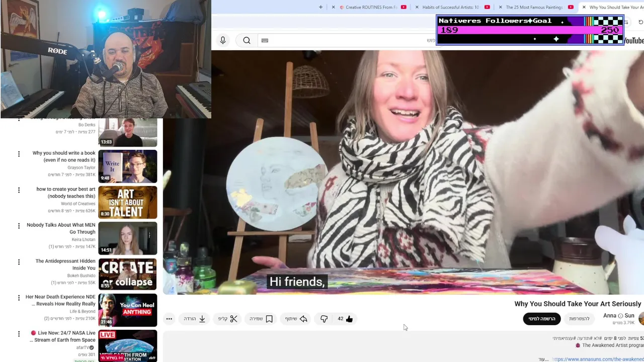Close the Habits of Successful Artists tab
Image resolution: width=644 pixels, height=362 pixels.
click(417, 7)
